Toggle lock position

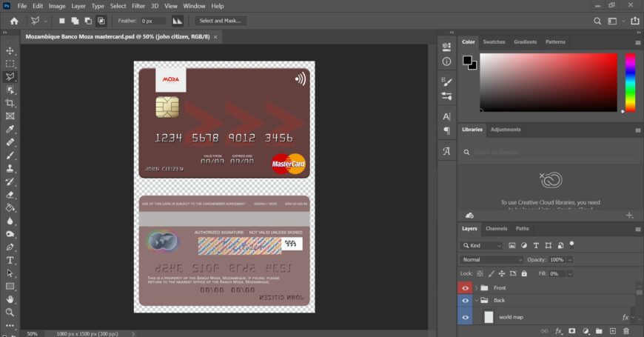[x=502, y=274]
